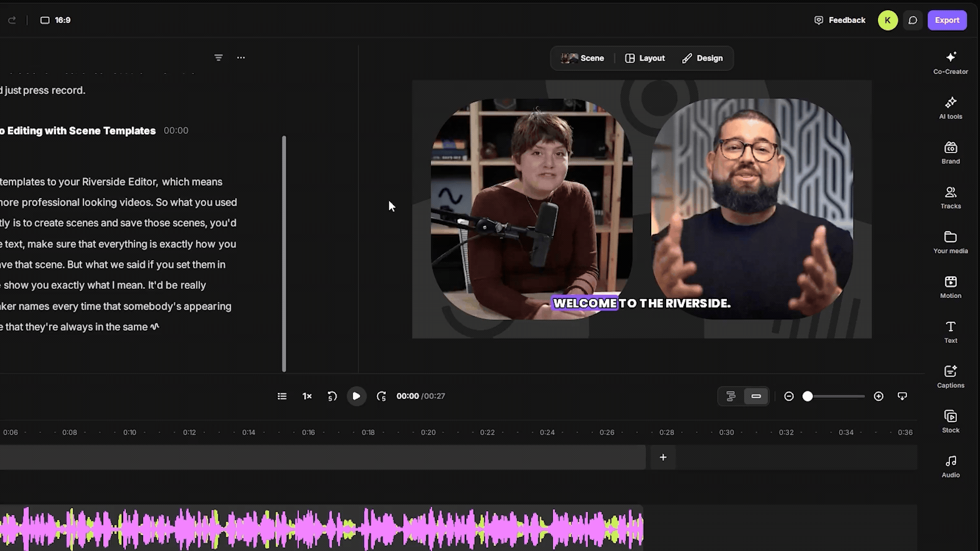Viewport: 980px width, 551px height.
Task: Open the Captions panel
Action: 950,378
